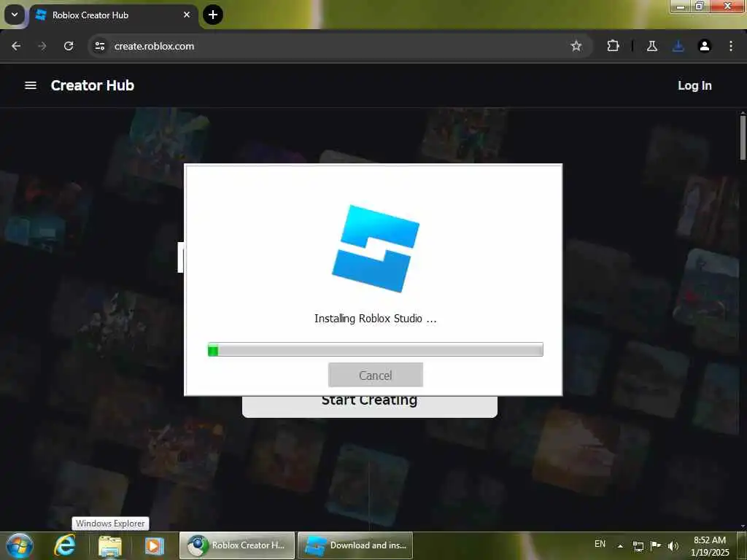Click the page vertical scrollbar thumb
This screenshot has height=560, width=747.
click(x=743, y=136)
